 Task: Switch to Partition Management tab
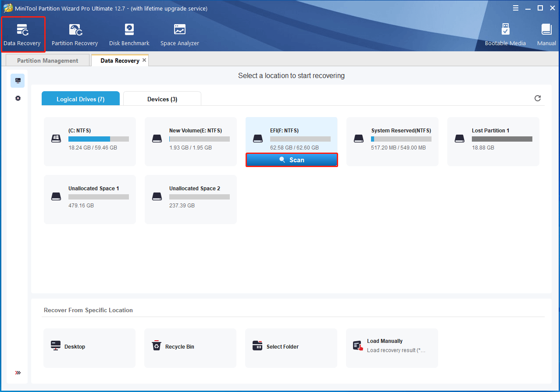47,61
